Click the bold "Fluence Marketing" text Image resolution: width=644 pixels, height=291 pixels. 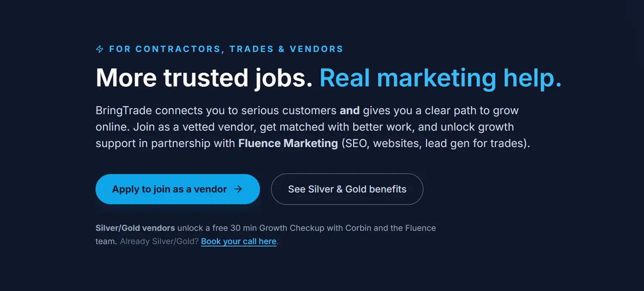[x=288, y=143]
